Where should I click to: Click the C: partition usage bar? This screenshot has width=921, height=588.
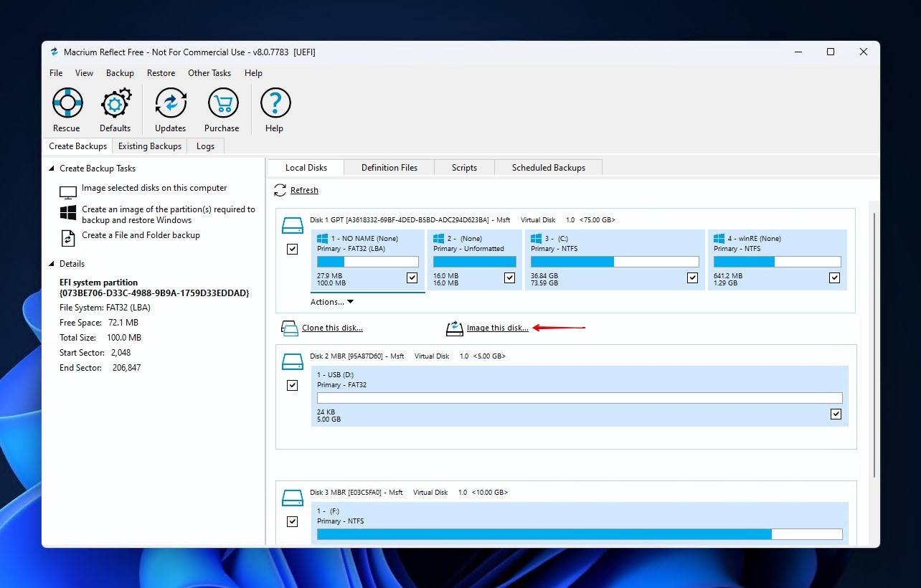pyautogui.click(x=614, y=261)
